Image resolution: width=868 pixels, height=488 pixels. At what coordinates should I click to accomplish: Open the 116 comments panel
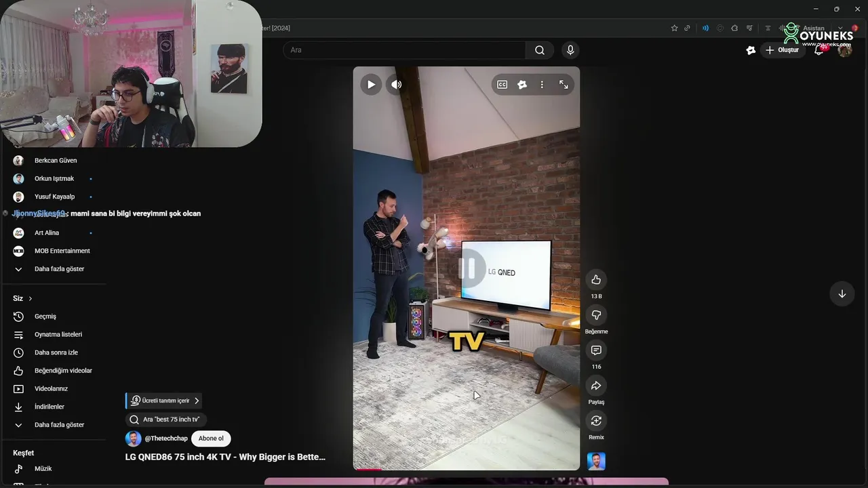click(596, 350)
